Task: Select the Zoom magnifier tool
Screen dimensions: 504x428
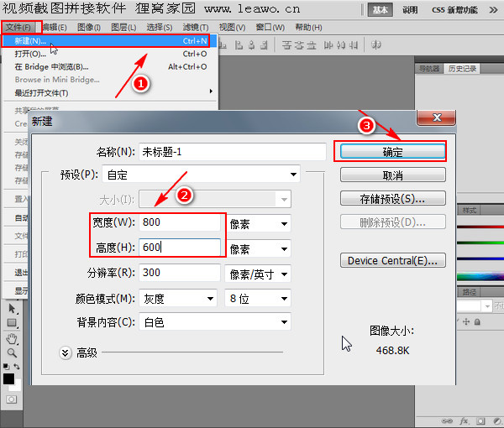Action: click(12, 353)
